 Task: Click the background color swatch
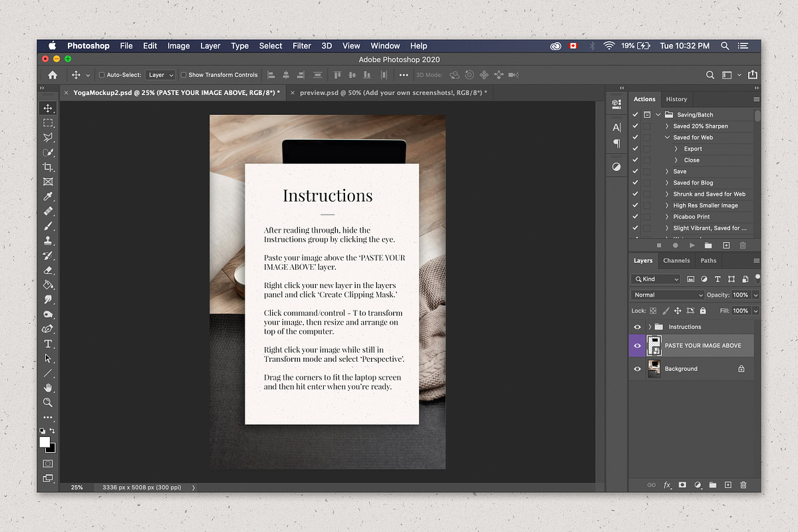(x=51, y=448)
